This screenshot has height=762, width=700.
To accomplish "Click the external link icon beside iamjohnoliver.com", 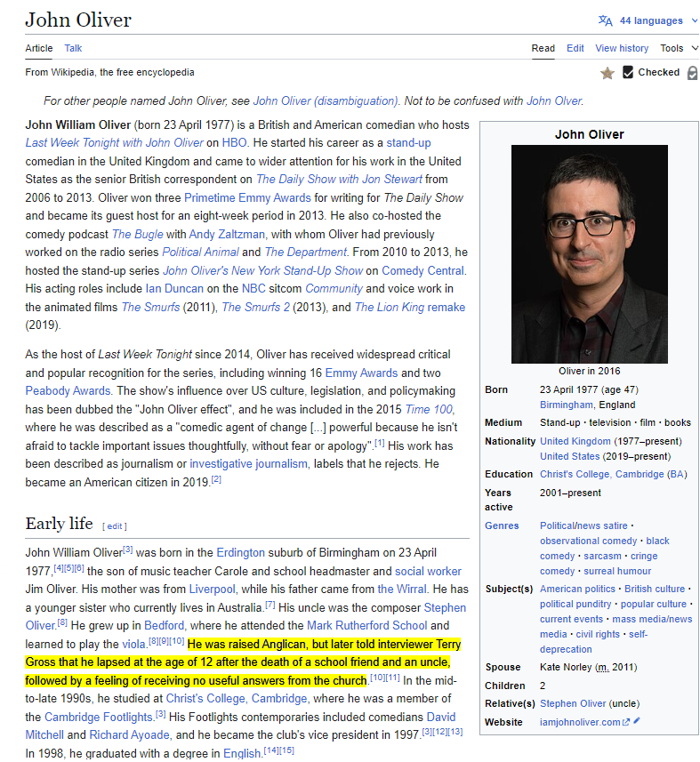I will click(626, 722).
